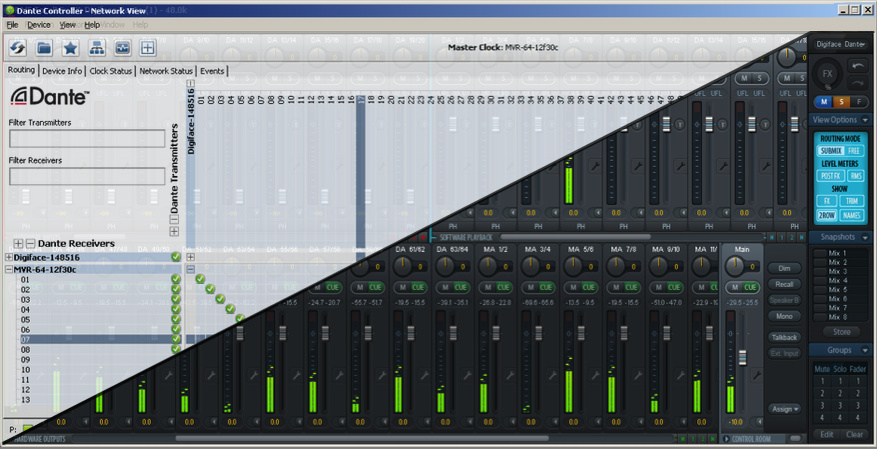Collapse the Snapshots panel
This screenshot has height=449, width=877.
(x=866, y=238)
